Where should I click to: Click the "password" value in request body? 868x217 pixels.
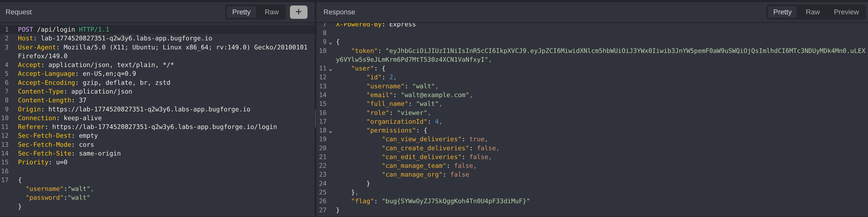coord(79,198)
